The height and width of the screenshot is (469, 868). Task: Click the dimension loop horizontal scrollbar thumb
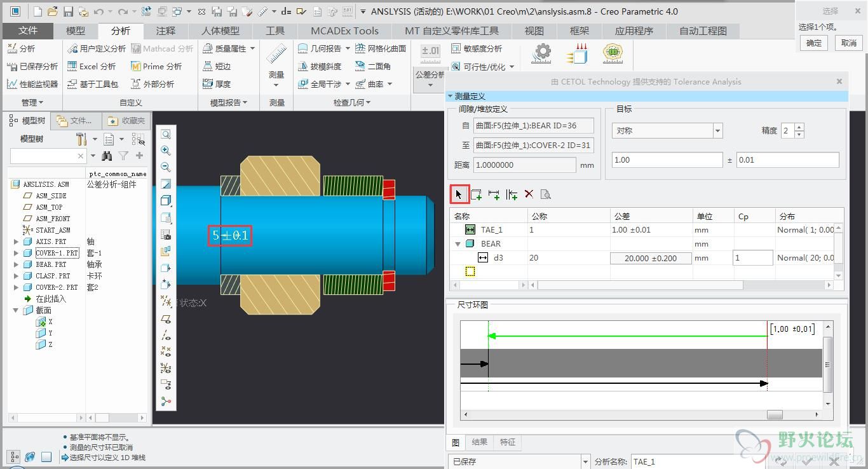[x=775, y=414]
